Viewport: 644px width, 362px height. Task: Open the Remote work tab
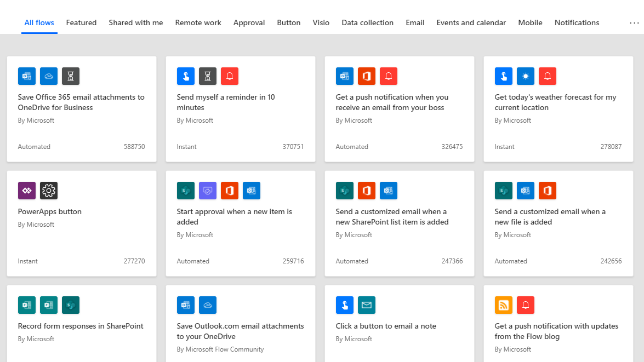click(198, 23)
